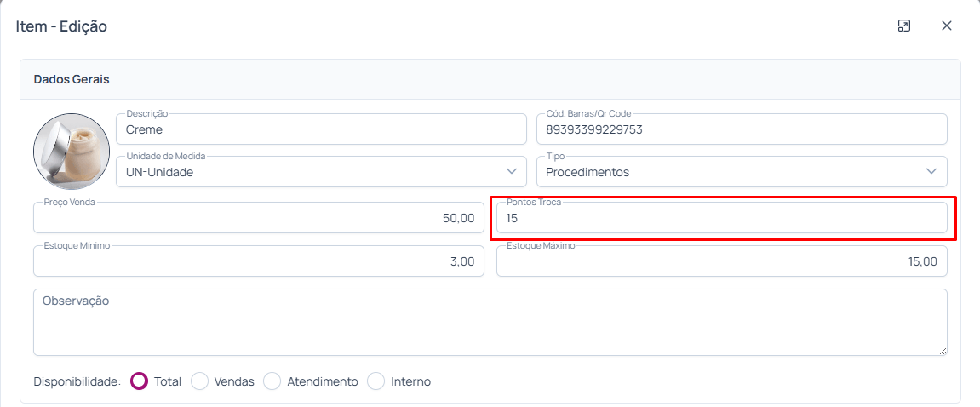Click inside the Observação text area
Screen dimensions: 980x407
click(490, 322)
